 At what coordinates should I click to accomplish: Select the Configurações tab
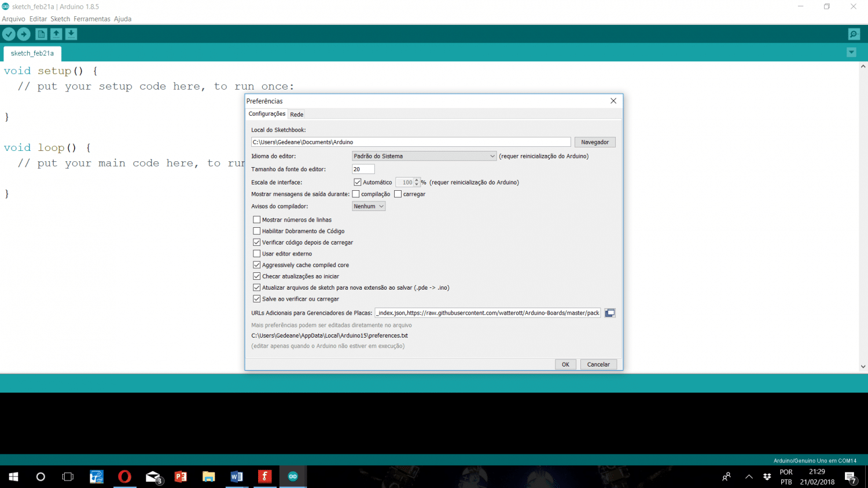click(267, 114)
